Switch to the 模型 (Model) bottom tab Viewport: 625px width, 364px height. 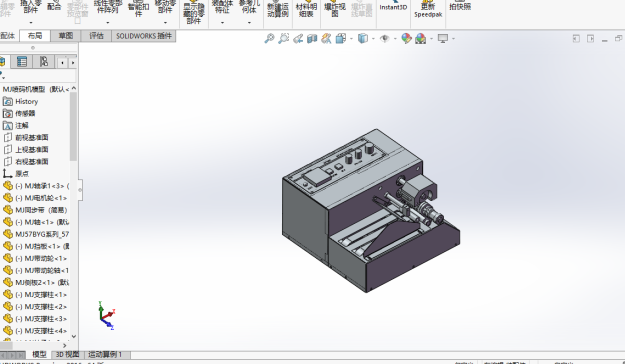[x=39, y=354]
